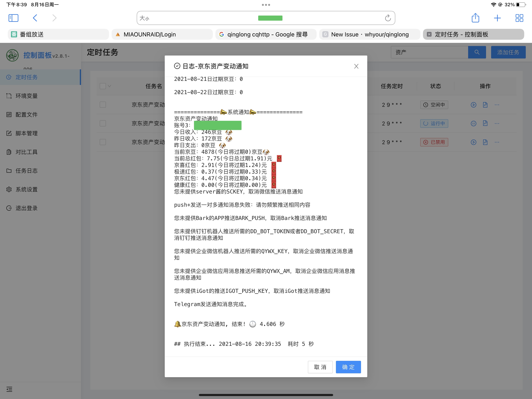Click the search magnifier button next to 资产
The height and width of the screenshot is (399, 532).
477,52
